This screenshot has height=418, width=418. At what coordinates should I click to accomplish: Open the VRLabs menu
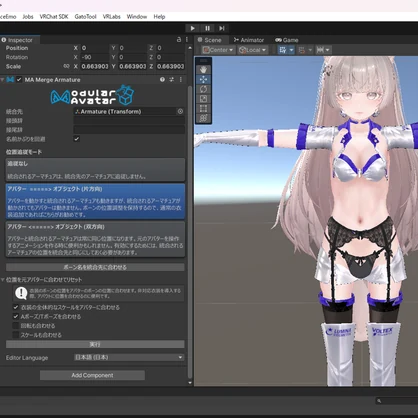pyautogui.click(x=111, y=17)
